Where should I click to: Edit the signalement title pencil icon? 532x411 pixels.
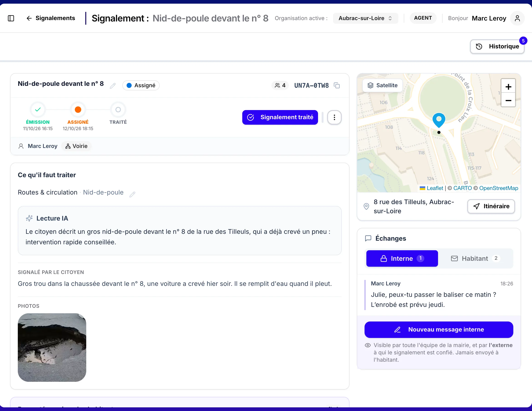[112, 86]
